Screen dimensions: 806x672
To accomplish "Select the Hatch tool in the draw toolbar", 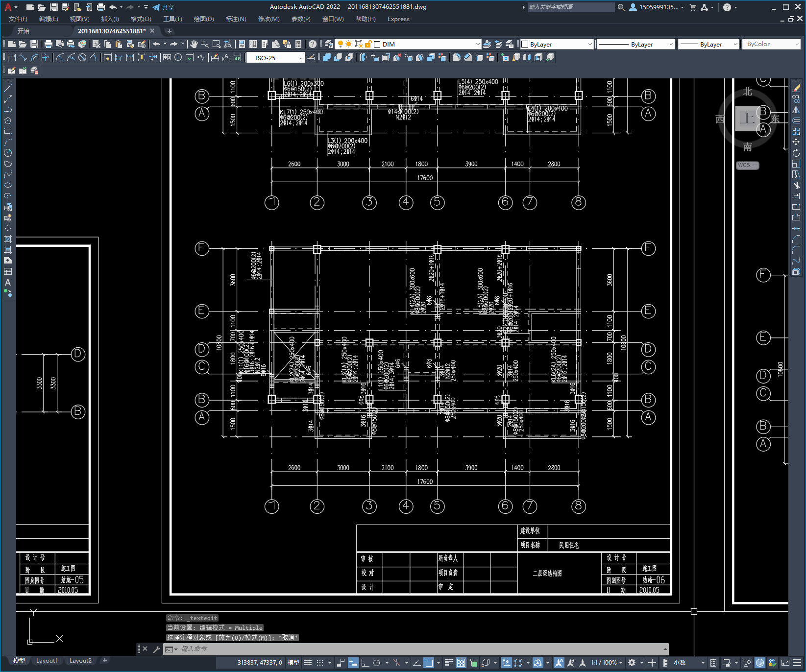I will (8, 239).
